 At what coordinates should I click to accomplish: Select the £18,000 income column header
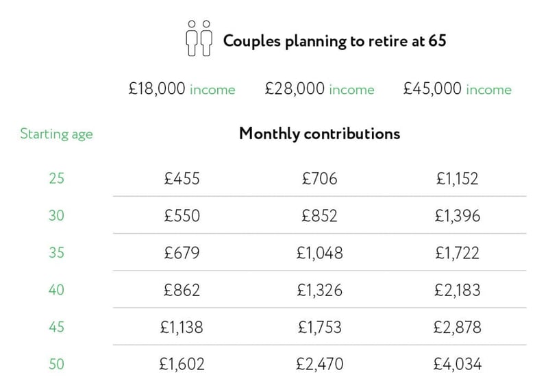182,89
